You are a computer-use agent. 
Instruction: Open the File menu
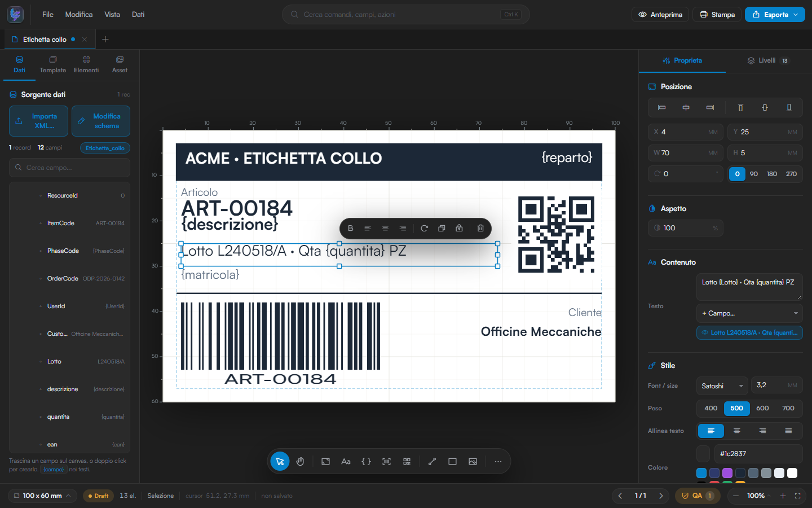[48, 15]
